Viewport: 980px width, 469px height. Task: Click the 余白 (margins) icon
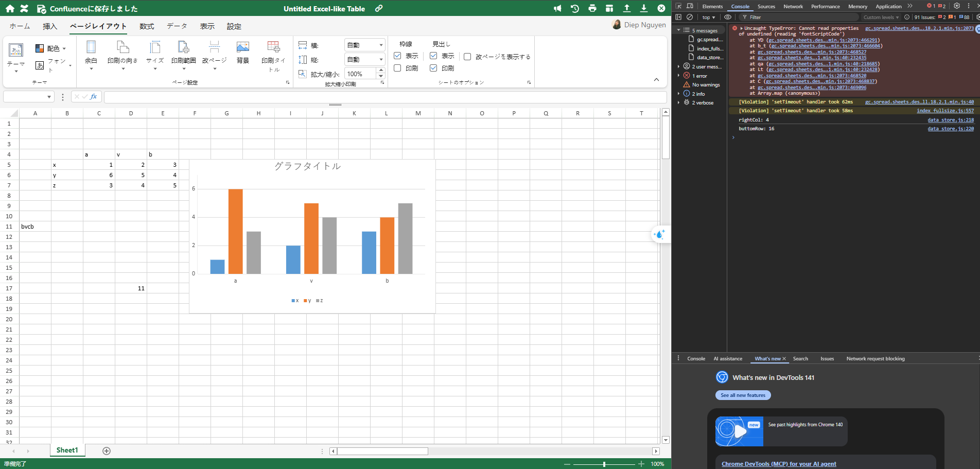(x=91, y=48)
